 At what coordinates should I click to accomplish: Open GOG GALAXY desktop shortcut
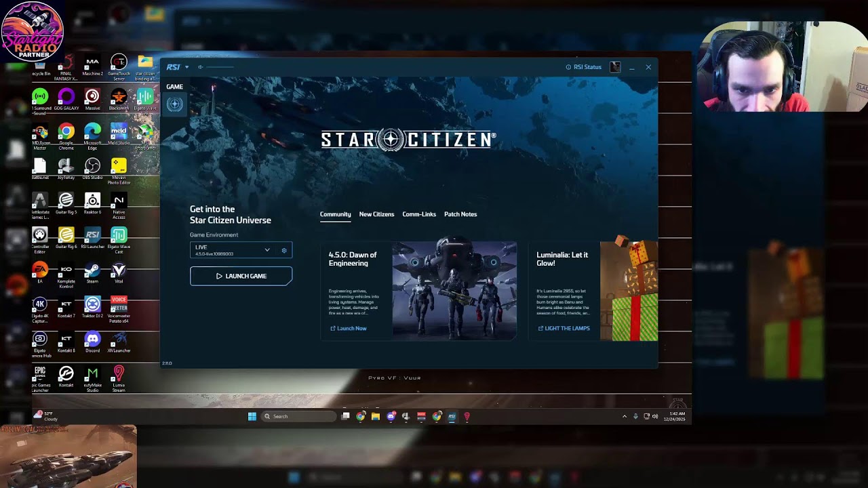tap(66, 100)
